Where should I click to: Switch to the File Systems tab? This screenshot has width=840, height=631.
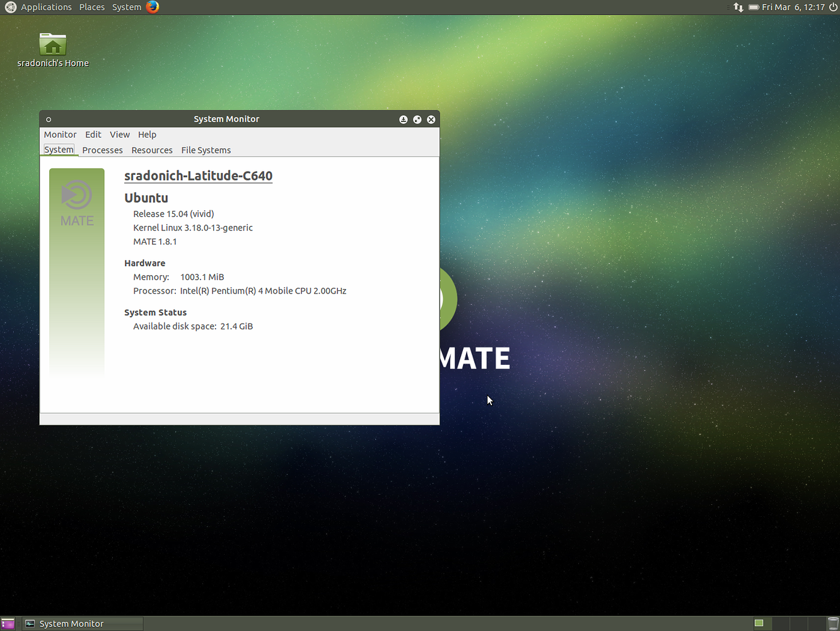[x=206, y=150]
